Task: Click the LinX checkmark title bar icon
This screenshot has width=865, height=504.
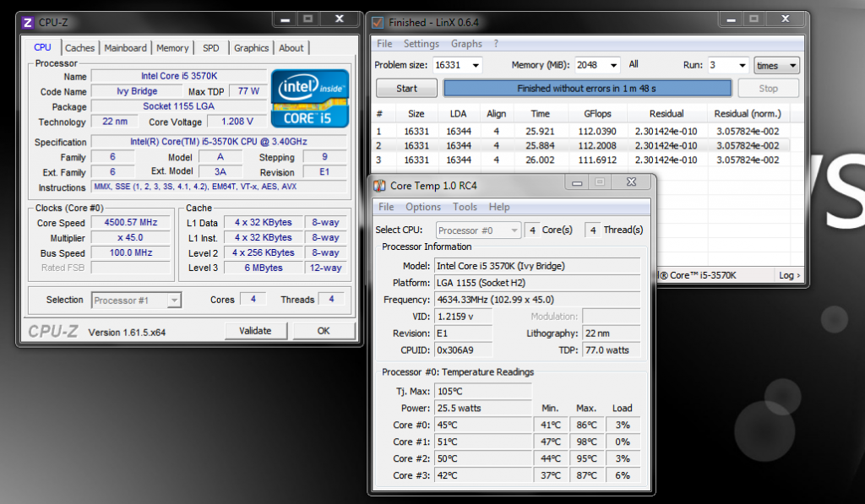Action: (x=378, y=22)
